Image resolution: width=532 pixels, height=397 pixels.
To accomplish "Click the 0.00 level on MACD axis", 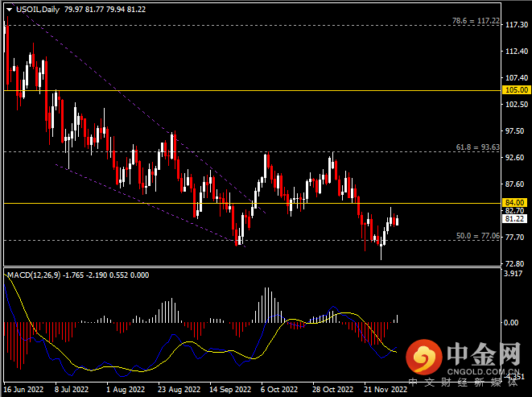I will click(512, 322).
